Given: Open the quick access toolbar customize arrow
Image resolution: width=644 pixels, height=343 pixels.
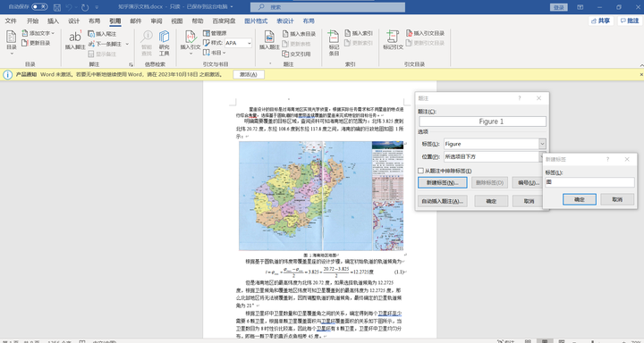Looking at the screenshot, I should (x=97, y=7).
